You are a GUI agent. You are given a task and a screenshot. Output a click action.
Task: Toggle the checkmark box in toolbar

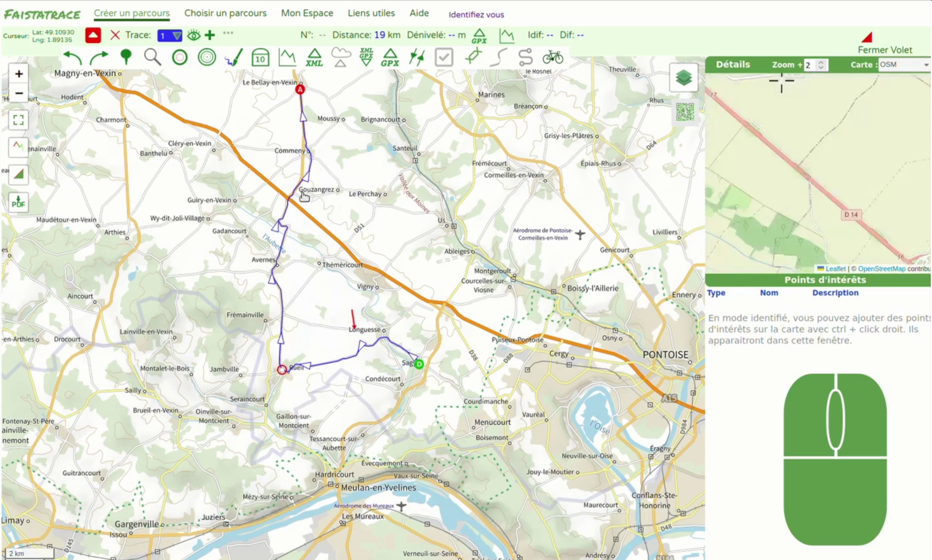pyautogui.click(x=443, y=57)
